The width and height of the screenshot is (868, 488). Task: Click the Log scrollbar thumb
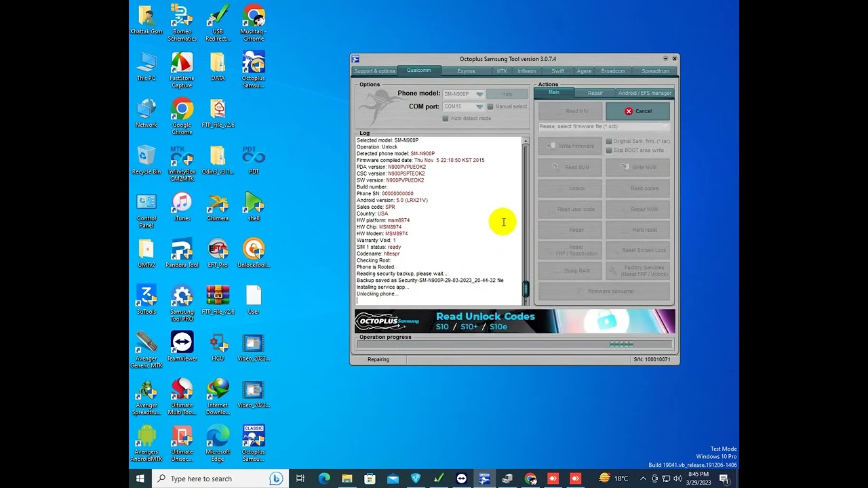525,289
